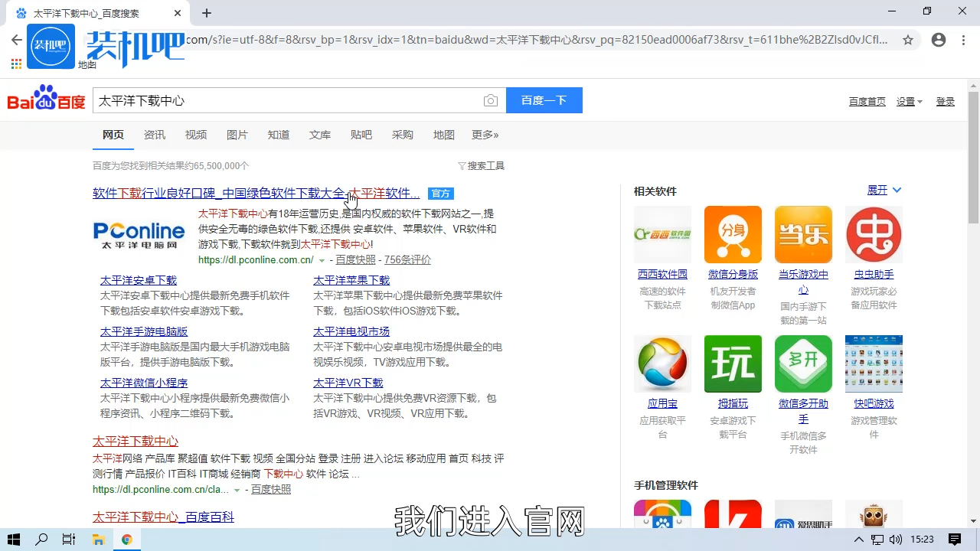Expand the 更多 search categories menu

485,135
